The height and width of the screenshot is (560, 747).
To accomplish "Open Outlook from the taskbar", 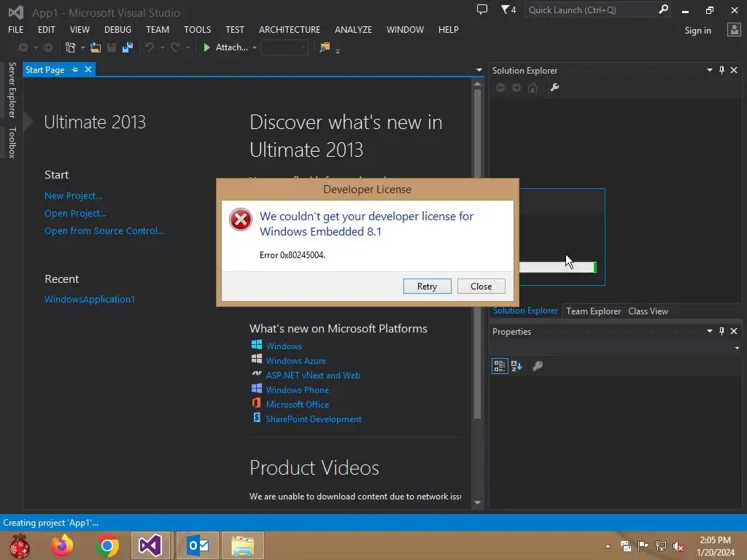I will point(198,545).
